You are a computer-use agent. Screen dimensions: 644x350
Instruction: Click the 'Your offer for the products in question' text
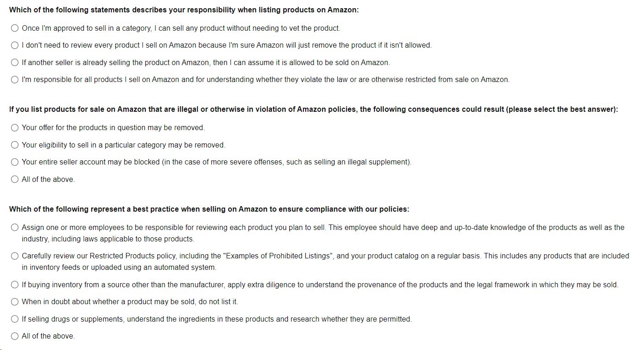(113, 128)
